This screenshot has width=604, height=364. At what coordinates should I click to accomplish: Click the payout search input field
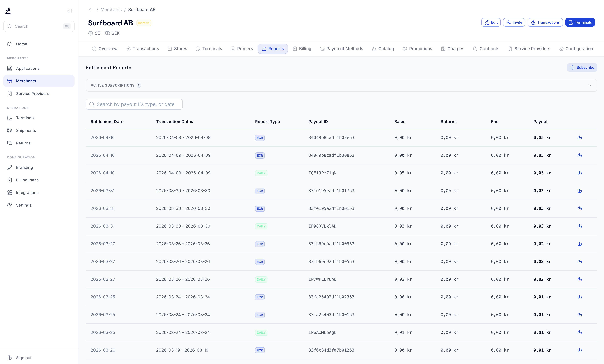pyautogui.click(x=134, y=104)
